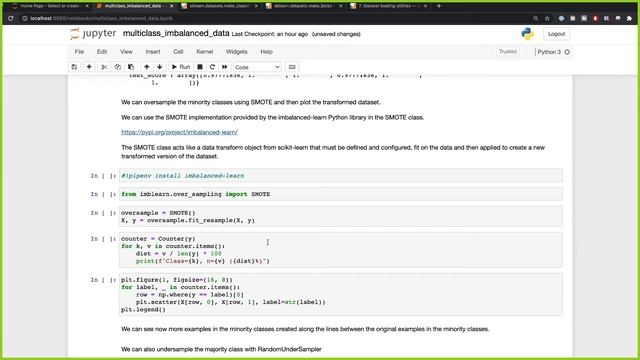The height and width of the screenshot is (360, 640).
Task: Open the command palette keyboard icon
Action: (292, 67)
